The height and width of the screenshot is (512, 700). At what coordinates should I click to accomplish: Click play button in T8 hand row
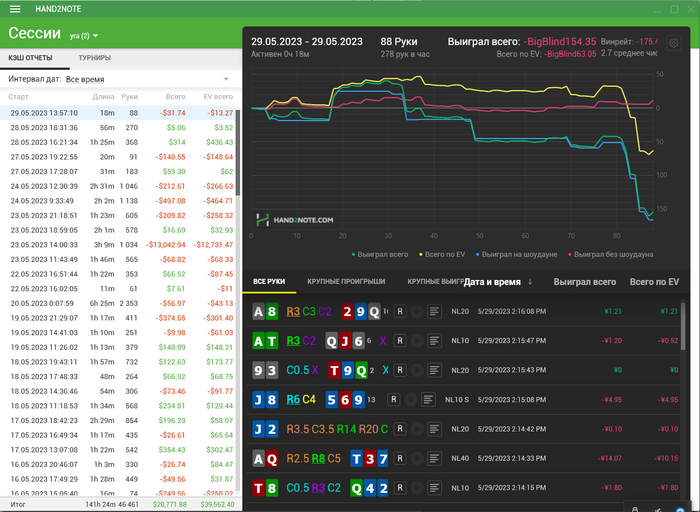[417, 488]
